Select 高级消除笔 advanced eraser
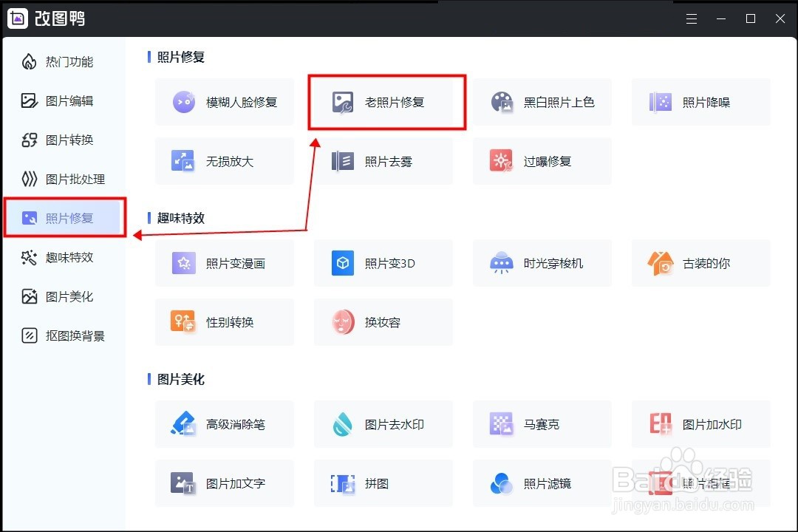The width and height of the screenshot is (798, 532). 224,424
